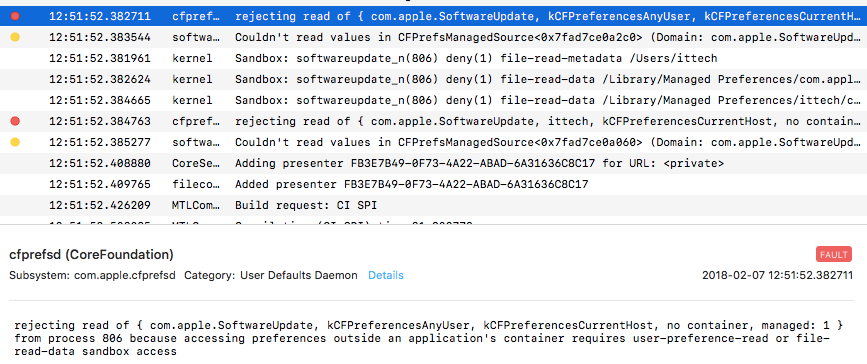The image size is (867, 364).
Task: Click the yellow error dot at 12:51:52.383544
Action: (15, 37)
